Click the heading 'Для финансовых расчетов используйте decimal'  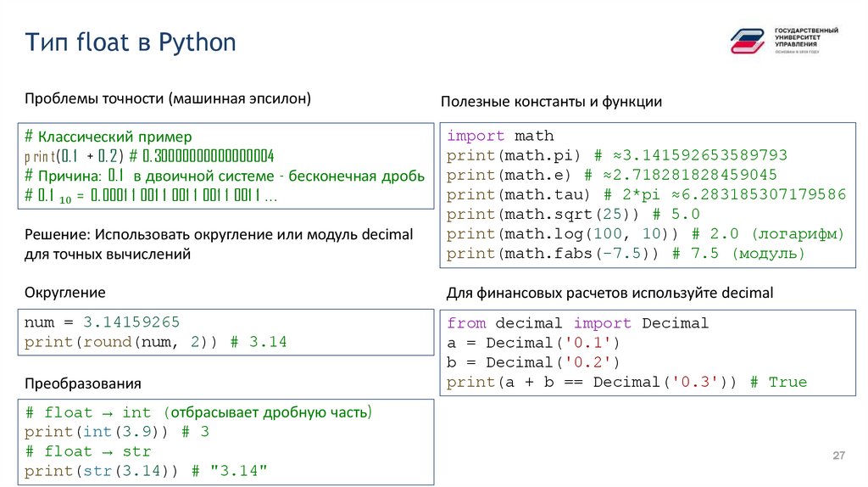(609, 293)
